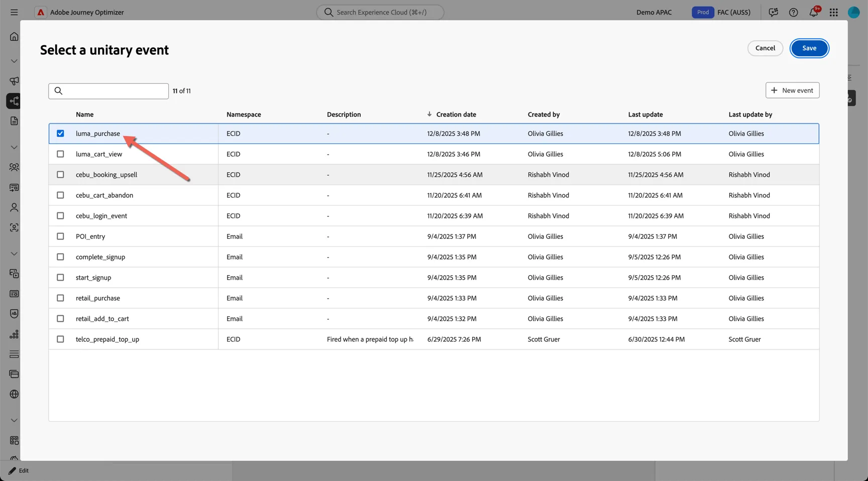Image resolution: width=868 pixels, height=481 pixels.
Task: Open the dots chart icon in sidebar
Action: 14,334
